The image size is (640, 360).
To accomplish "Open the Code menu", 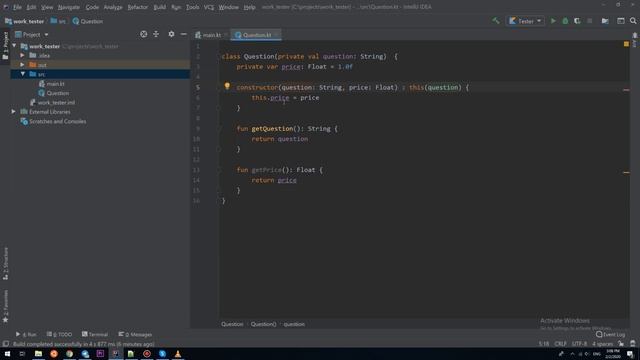I will [x=92, y=7].
